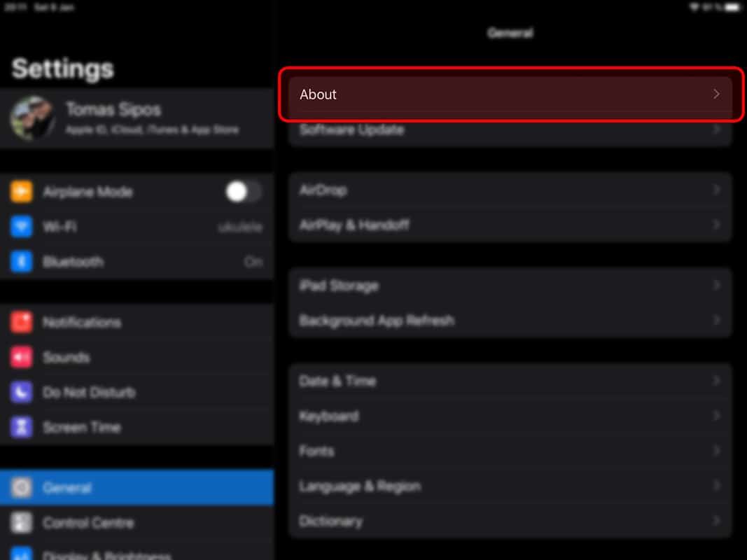Image resolution: width=747 pixels, height=560 pixels.
Task: Toggle the Airplane Mode switch
Action: [243, 192]
